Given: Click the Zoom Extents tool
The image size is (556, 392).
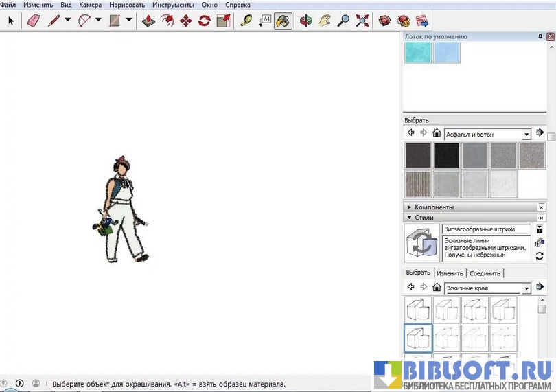Looking at the screenshot, I should click(x=362, y=21).
